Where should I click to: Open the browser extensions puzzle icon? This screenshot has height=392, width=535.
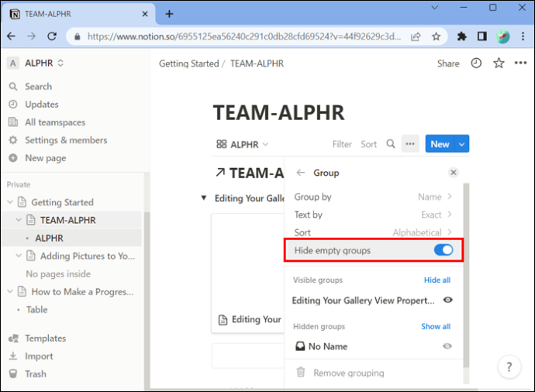(461, 36)
